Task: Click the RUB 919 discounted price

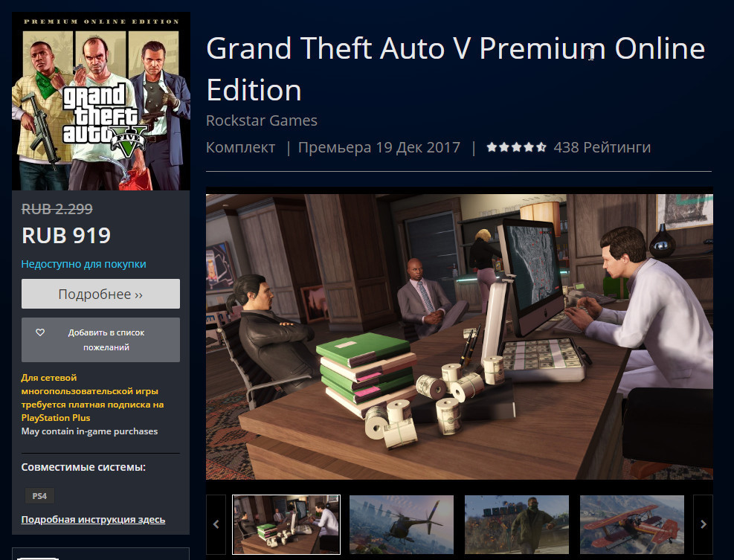Action: point(66,236)
